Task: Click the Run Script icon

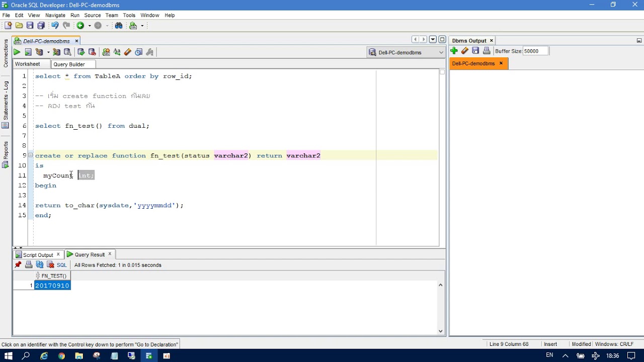Action: (x=28, y=52)
